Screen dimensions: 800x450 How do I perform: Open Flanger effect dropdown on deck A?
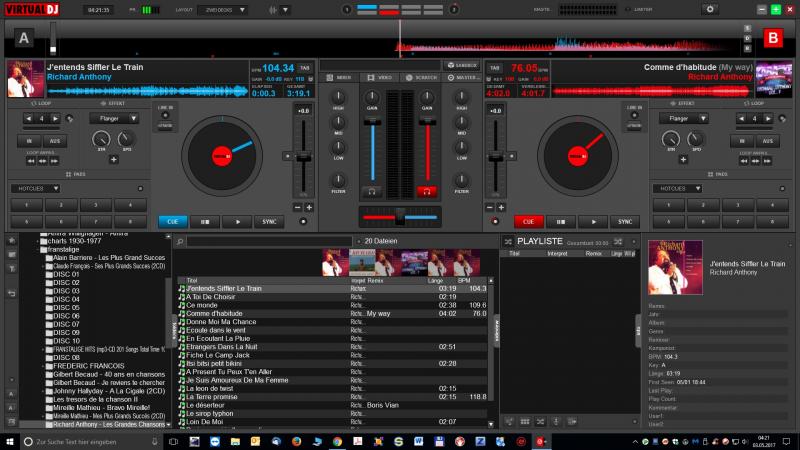[x=114, y=118]
